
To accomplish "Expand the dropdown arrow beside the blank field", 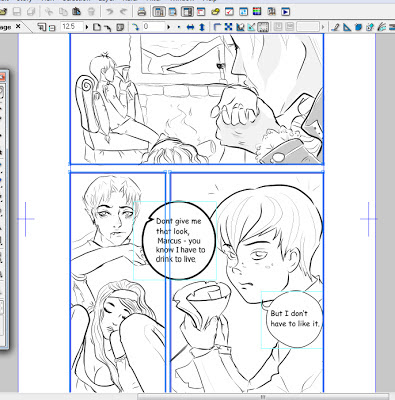I will 323,27.
